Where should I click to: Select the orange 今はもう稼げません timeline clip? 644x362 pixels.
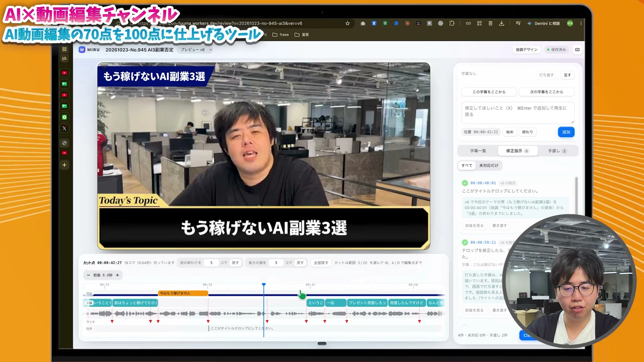183,293
